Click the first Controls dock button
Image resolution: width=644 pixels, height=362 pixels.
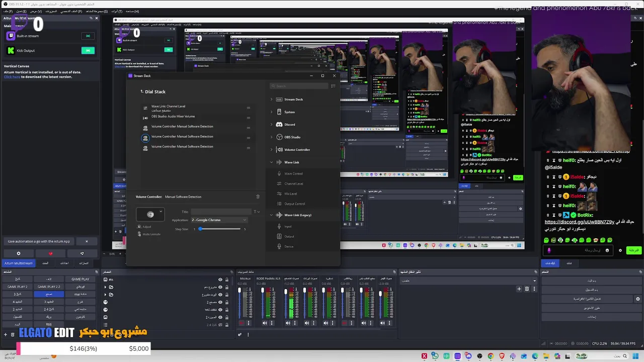[591, 281]
